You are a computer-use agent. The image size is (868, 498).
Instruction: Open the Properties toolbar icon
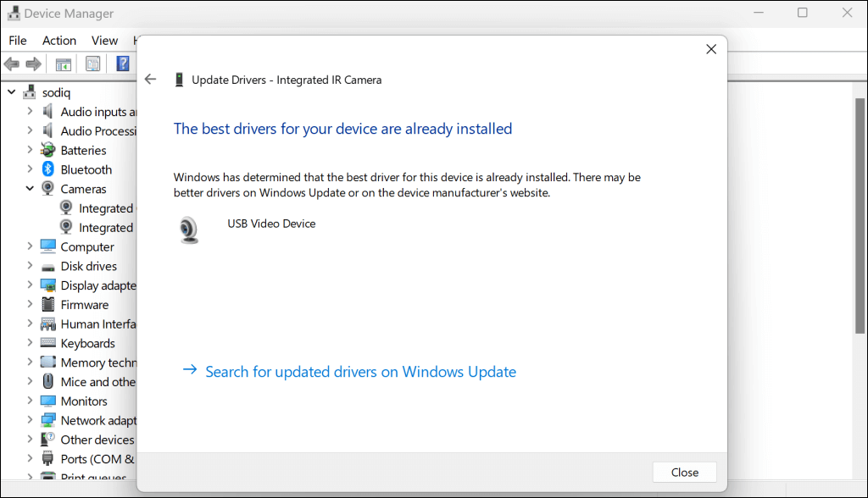pos(93,64)
